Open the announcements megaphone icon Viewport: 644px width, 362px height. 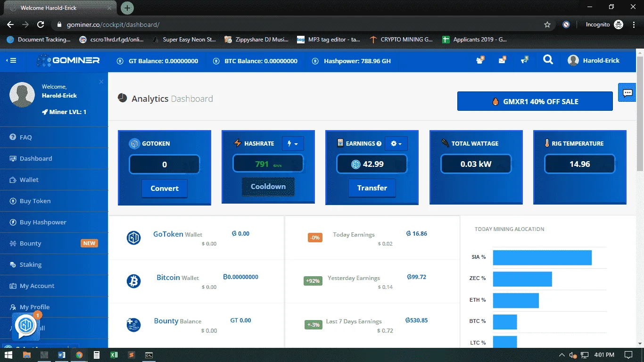[x=524, y=60]
